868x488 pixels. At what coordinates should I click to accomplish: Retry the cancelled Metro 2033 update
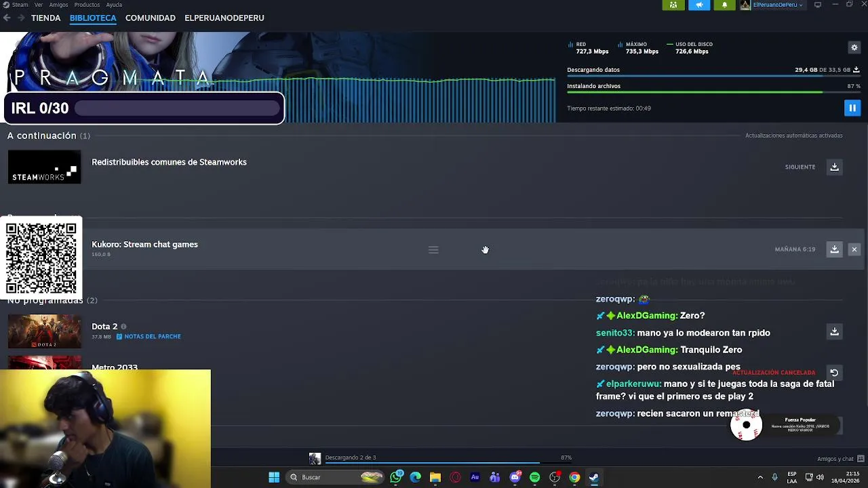(835, 373)
